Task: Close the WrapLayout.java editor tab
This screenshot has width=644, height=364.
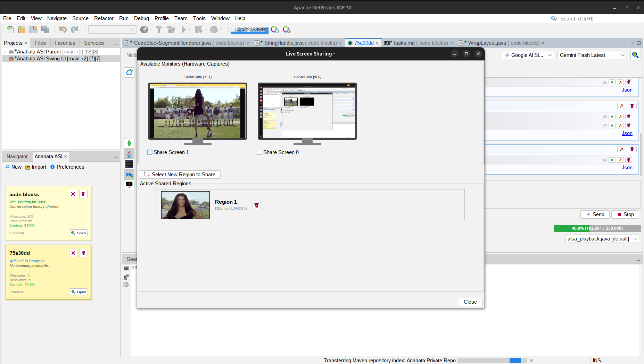Action: 543,43
